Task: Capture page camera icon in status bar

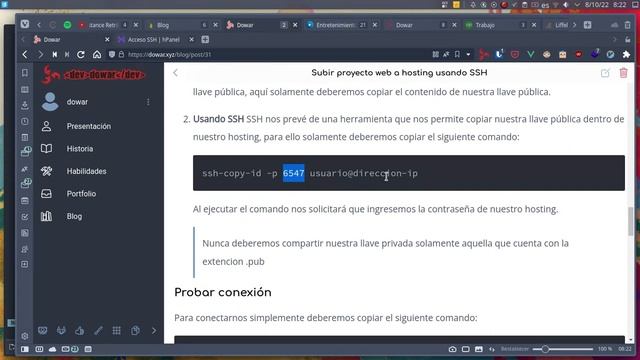Action: tap(453, 349)
